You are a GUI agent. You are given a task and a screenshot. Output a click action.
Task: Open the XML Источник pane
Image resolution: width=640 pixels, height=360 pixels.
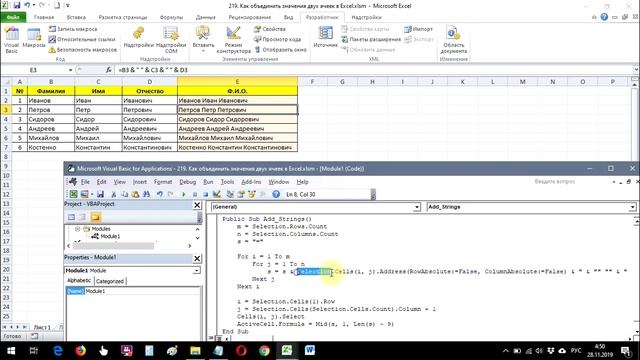point(325,37)
